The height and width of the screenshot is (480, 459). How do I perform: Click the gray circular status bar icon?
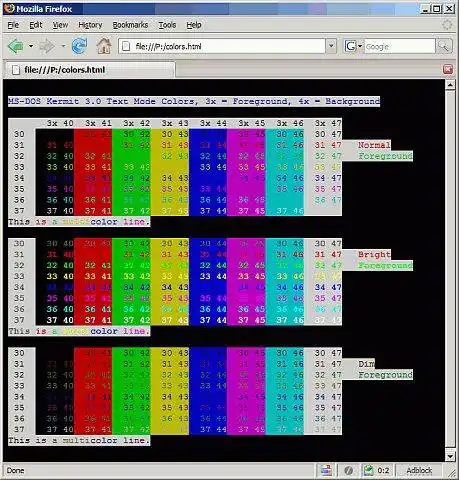pos(348,470)
